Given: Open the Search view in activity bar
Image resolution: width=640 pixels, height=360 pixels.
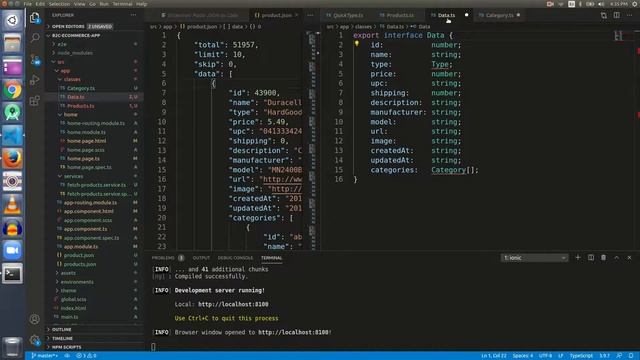Looking at the screenshot, I should click(x=35, y=38).
